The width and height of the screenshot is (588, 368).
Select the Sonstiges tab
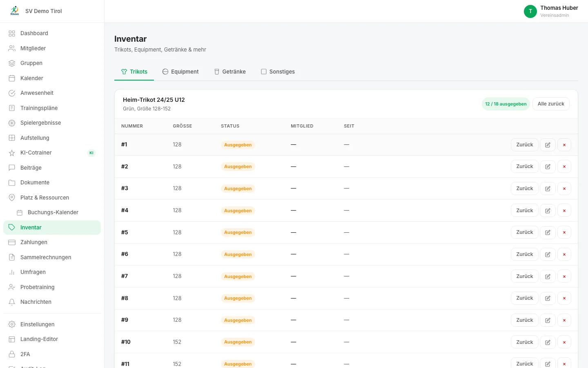pos(278,72)
